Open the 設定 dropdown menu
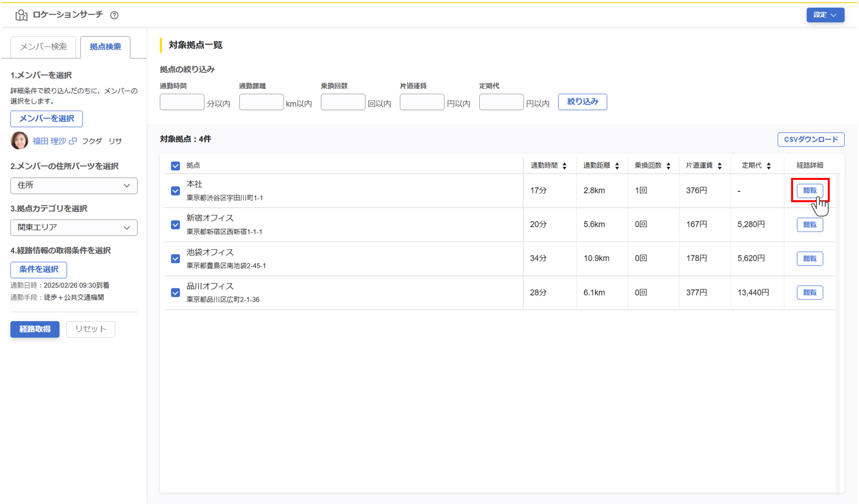This screenshot has width=859, height=504. pyautogui.click(x=825, y=15)
